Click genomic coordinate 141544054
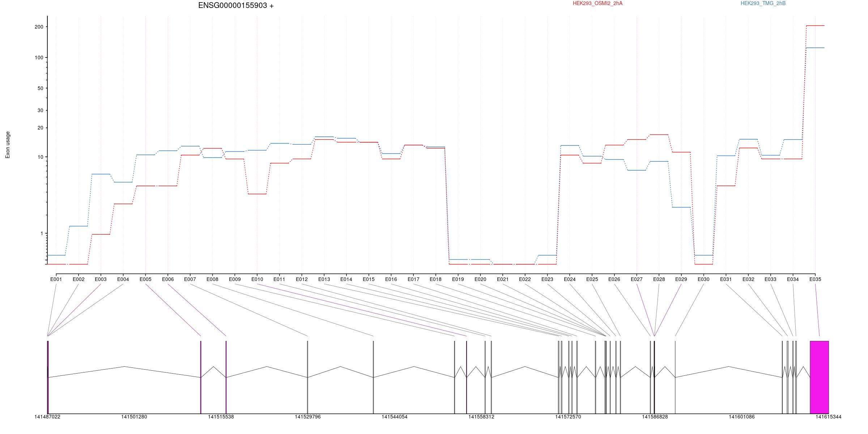Viewport: 868px width, 434px height. coord(395,417)
